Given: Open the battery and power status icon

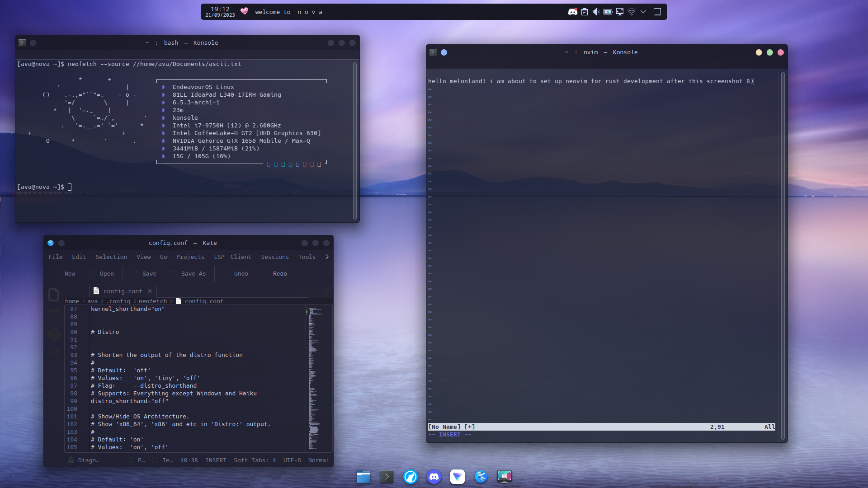Looking at the screenshot, I should [608, 12].
